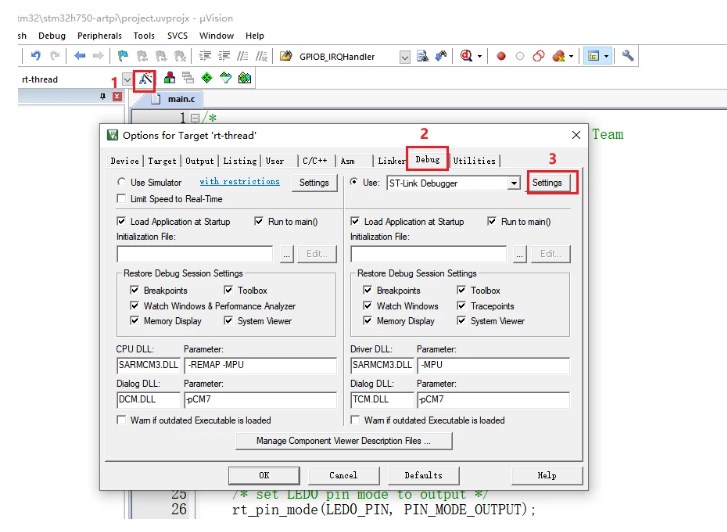
Task: Insert breakpoint red dot icon
Action: coord(501,57)
